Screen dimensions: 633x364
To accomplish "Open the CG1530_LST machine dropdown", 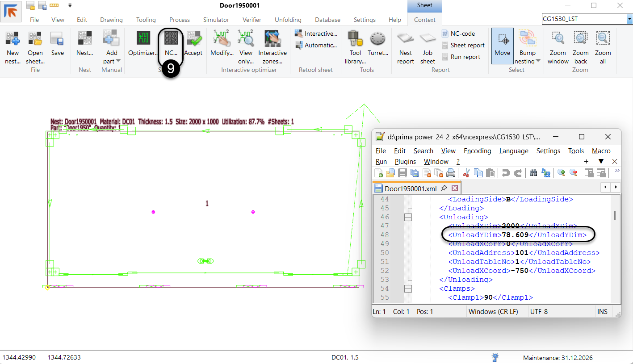I will click(x=629, y=19).
